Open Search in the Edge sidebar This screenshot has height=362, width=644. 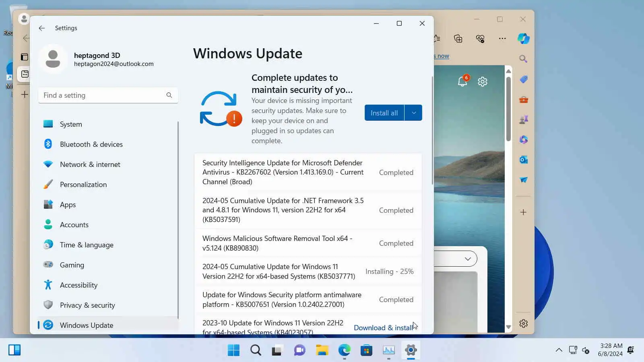click(x=523, y=59)
